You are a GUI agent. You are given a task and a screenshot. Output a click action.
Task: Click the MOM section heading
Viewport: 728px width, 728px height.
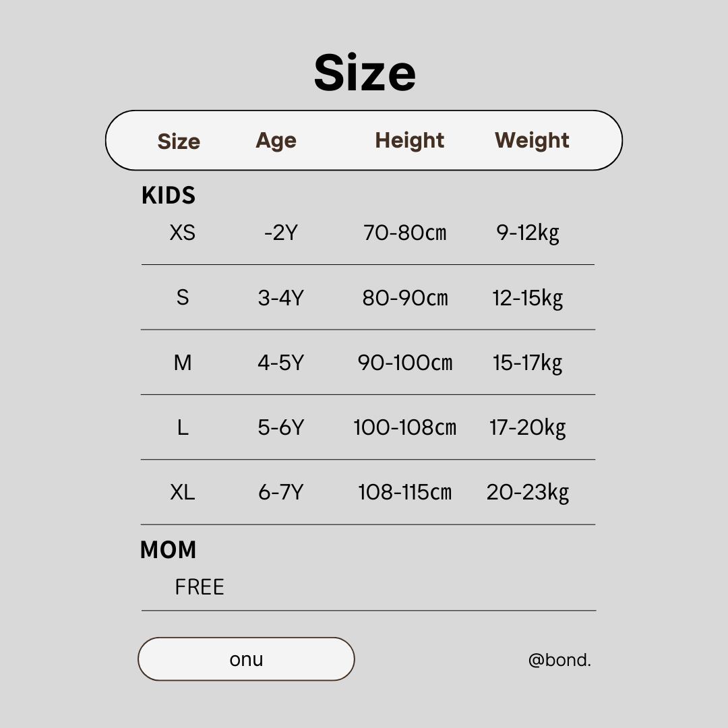pyautogui.click(x=169, y=550)
